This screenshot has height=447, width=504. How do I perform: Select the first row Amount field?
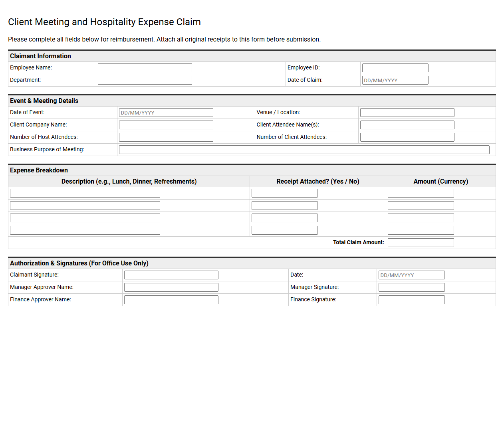click(x=421, y=193)
